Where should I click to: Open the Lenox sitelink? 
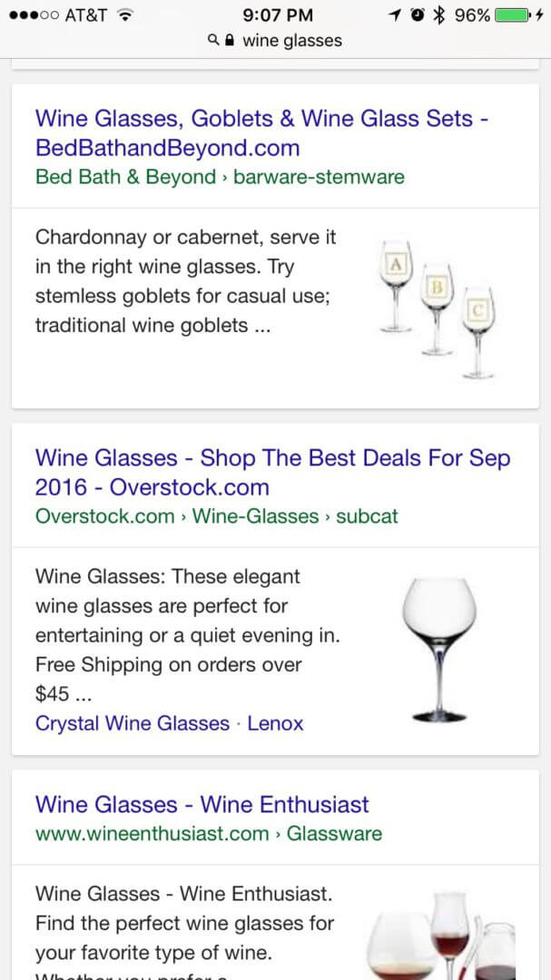275,723
